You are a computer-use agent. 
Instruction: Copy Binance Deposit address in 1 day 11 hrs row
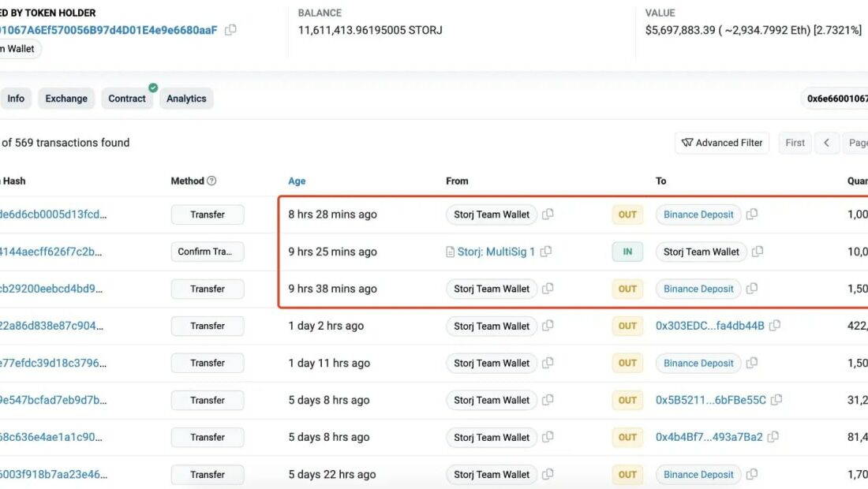(x=752, y=362)
